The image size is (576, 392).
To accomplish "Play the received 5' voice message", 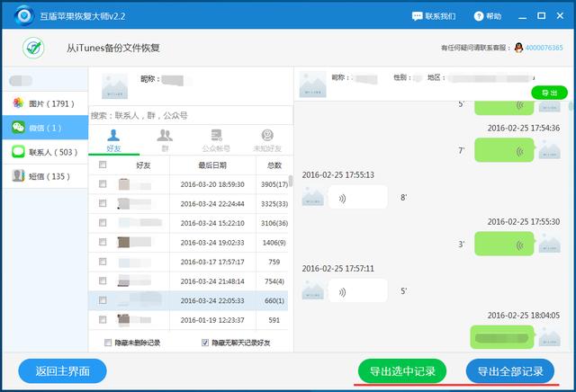I will pyautogui.click(x=358, y=291).
